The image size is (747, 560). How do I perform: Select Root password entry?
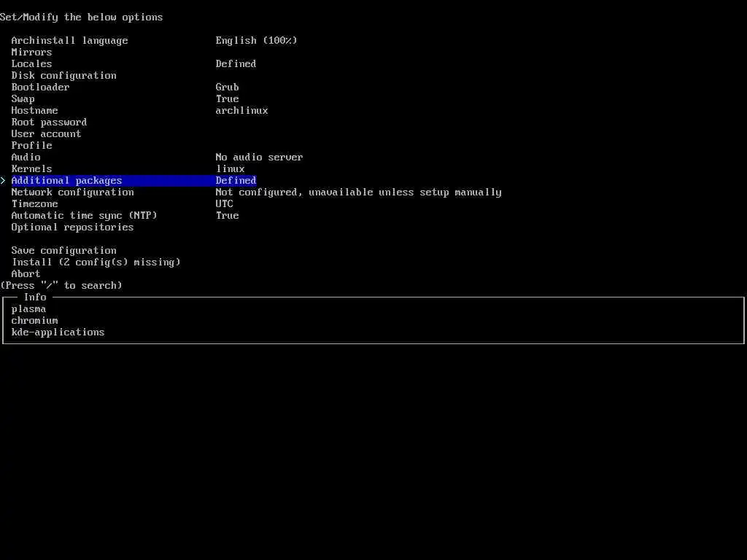click(49, 122)
